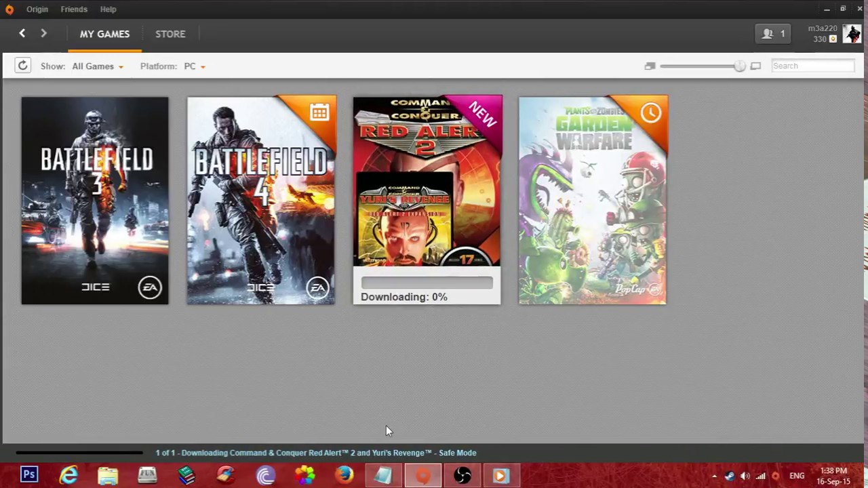Click the volume icon in system tray

745,476
